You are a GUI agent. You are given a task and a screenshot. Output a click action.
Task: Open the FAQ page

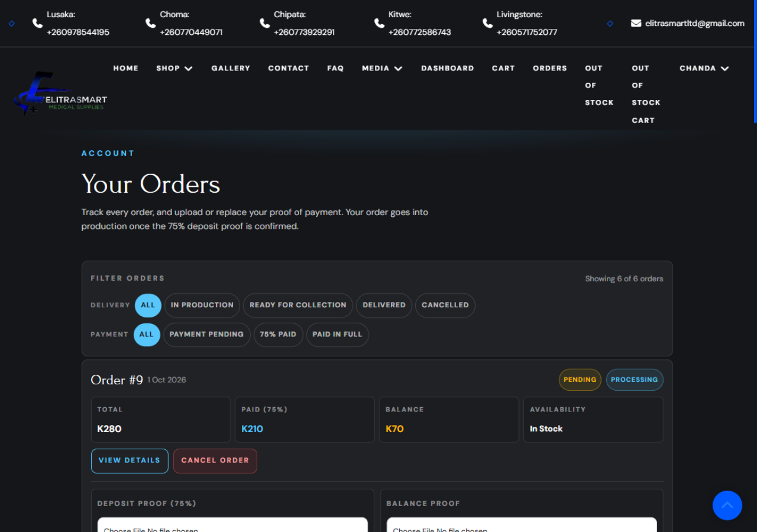[335, 68]
